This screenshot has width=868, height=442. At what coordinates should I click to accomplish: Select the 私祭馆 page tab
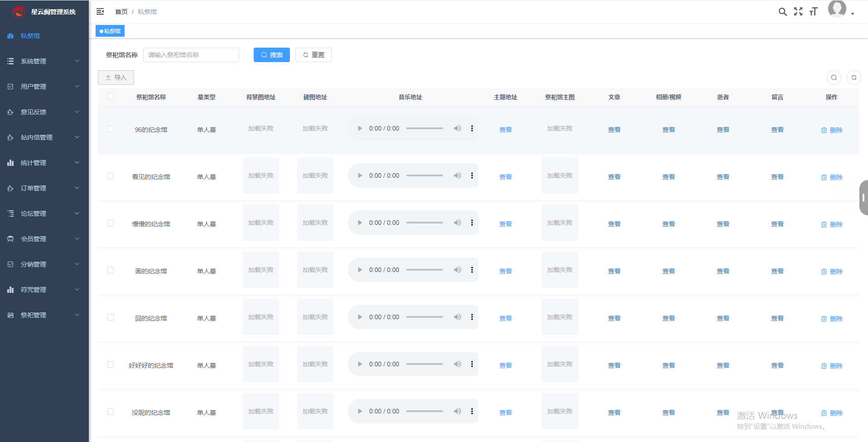[x=110, y=31]
